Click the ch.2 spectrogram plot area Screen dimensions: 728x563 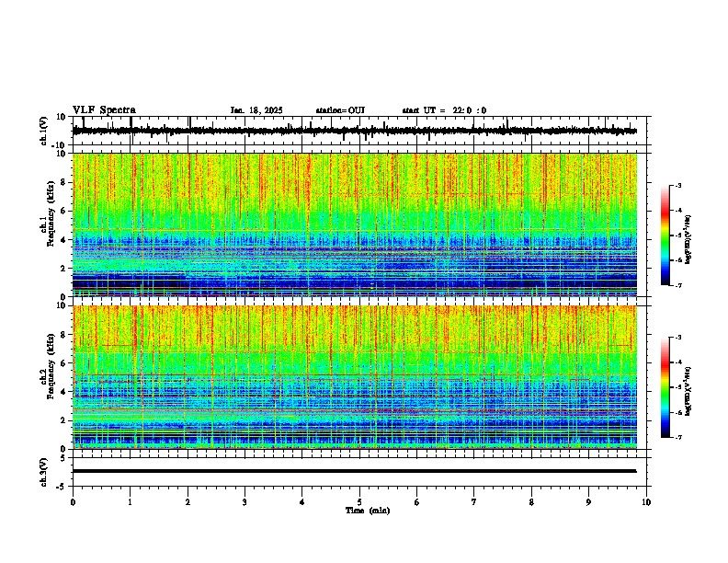(355, 377)
